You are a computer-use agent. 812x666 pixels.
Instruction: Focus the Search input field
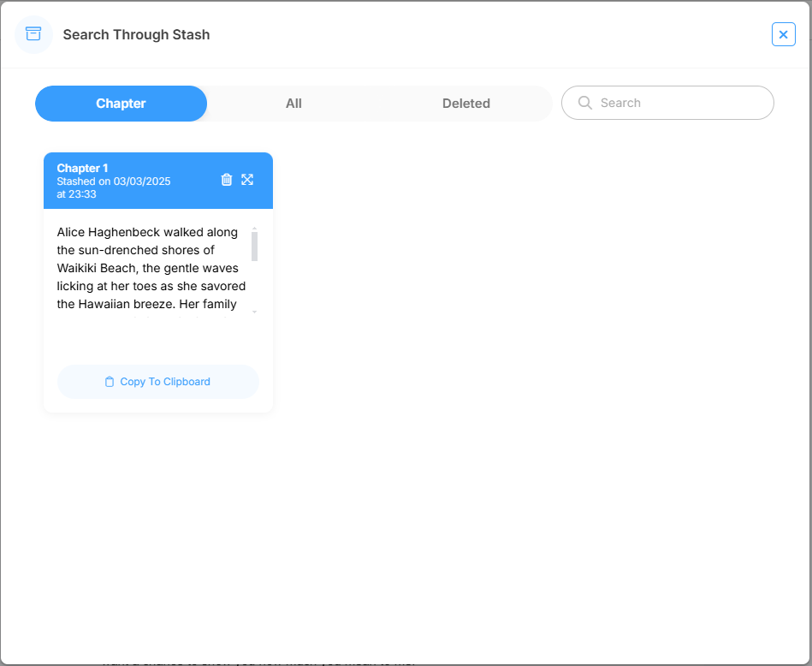click(676, 103)
